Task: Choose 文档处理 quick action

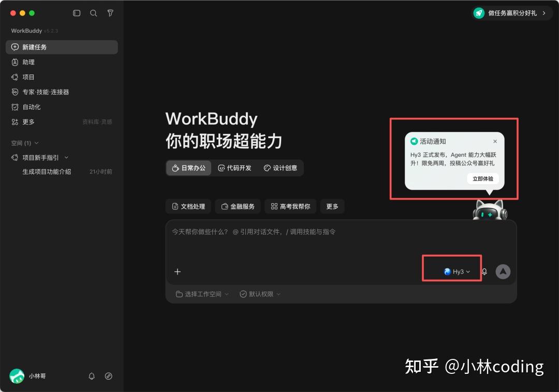Action: point(188,206)
